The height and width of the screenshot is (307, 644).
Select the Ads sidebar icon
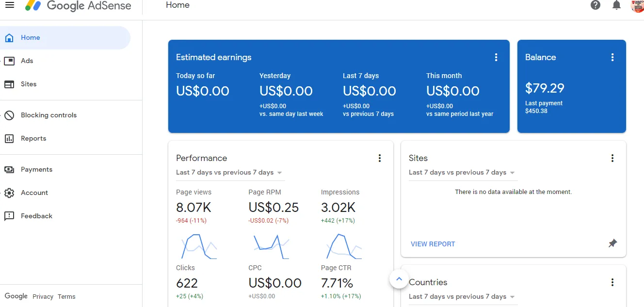click(x=9, y=61)
